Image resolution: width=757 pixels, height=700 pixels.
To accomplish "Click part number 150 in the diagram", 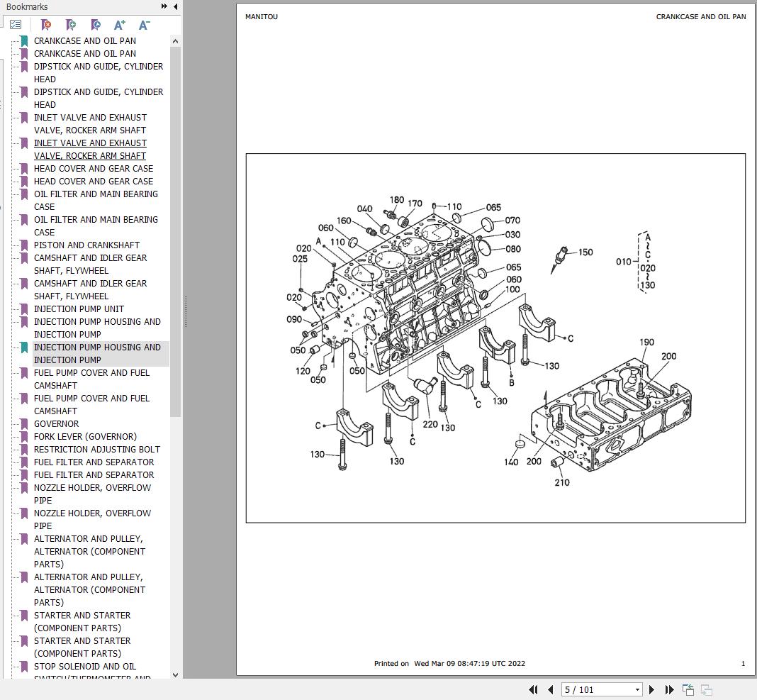I will 585,252.
